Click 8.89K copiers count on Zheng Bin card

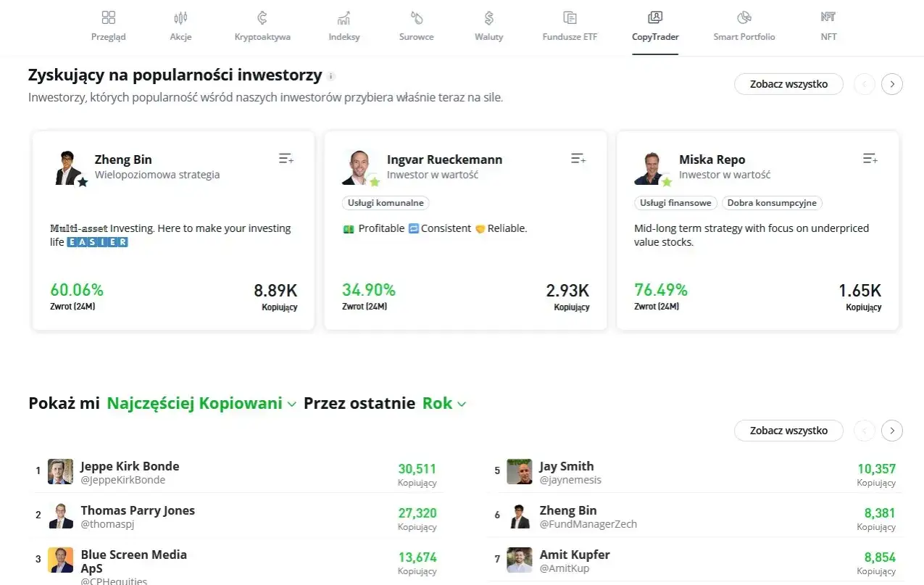[x=275, y=291]
